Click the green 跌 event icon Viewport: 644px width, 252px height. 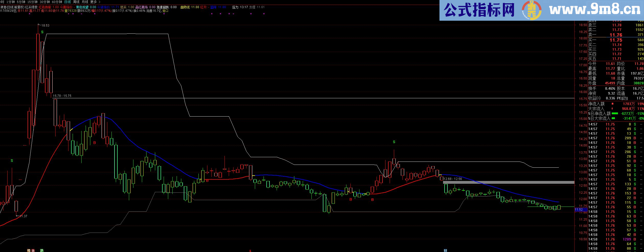pyautogui.click(x=42, y=250)
